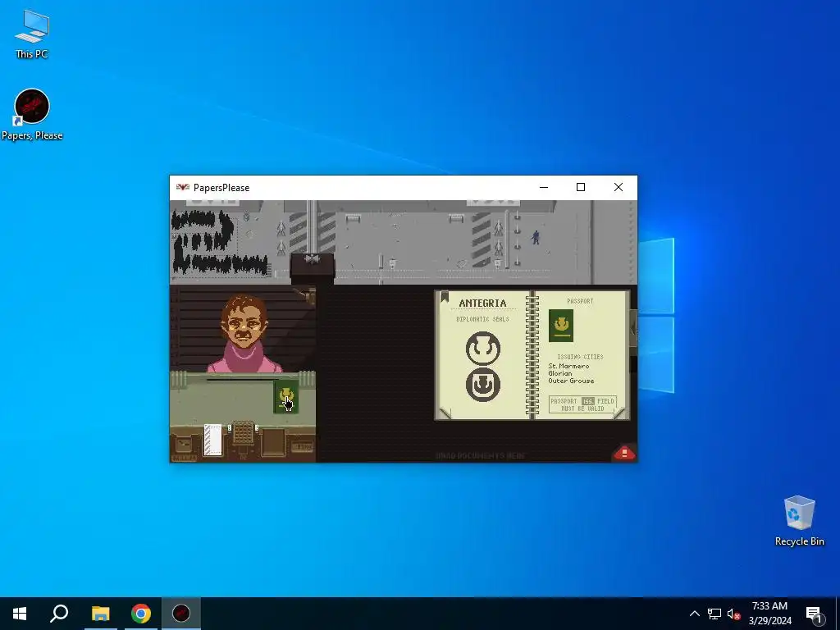The height and width of the screenshot is (630, 840).
Task: Select the Recycle Bin desktop icon
Action: pyautogui.click(x=799, y=521)
